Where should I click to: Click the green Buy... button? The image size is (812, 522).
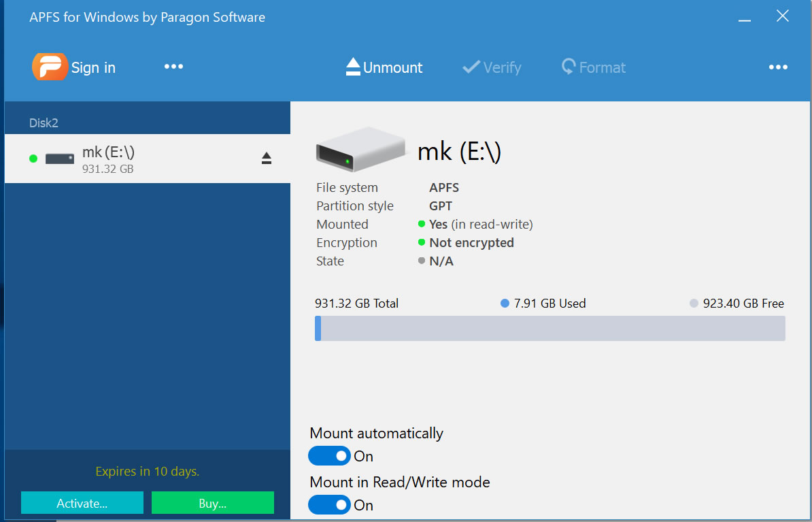coord(212,503)
